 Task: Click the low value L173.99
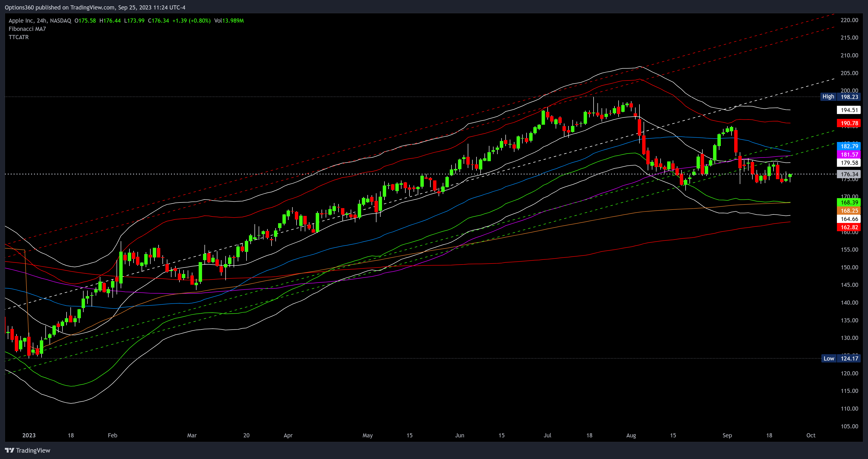click(134, 21)
